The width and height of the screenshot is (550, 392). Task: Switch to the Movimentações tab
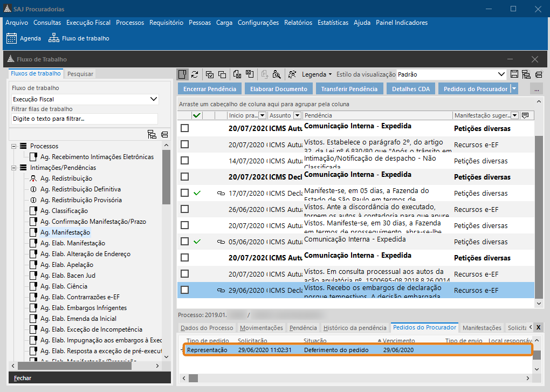pos(262,328)
